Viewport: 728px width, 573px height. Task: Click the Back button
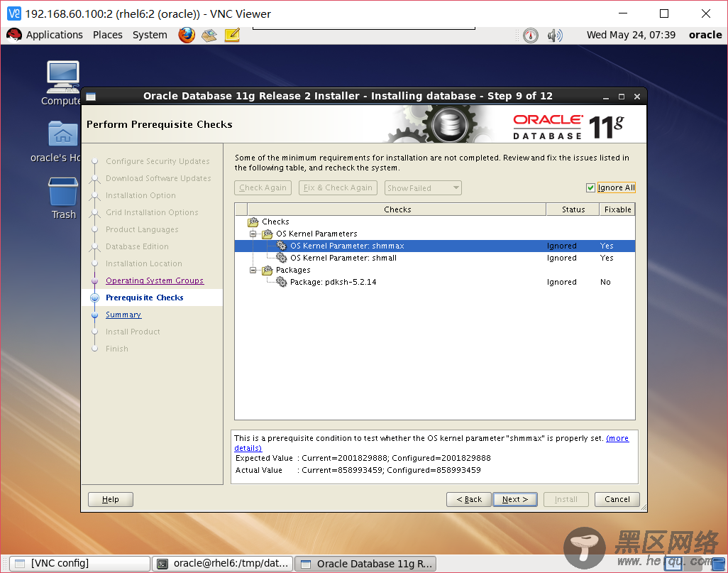click(469, 499)
